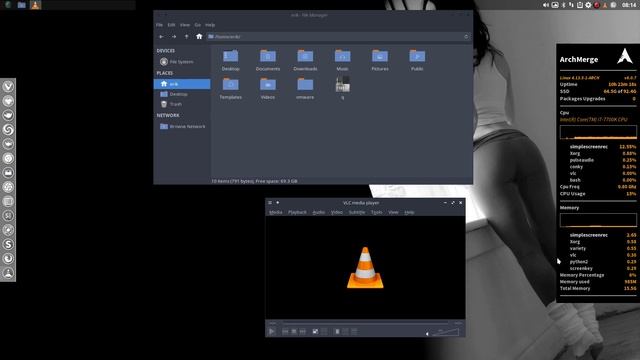Toggle VLC fullscreen button
Screen dimensions: 640x360
point(315,331)
